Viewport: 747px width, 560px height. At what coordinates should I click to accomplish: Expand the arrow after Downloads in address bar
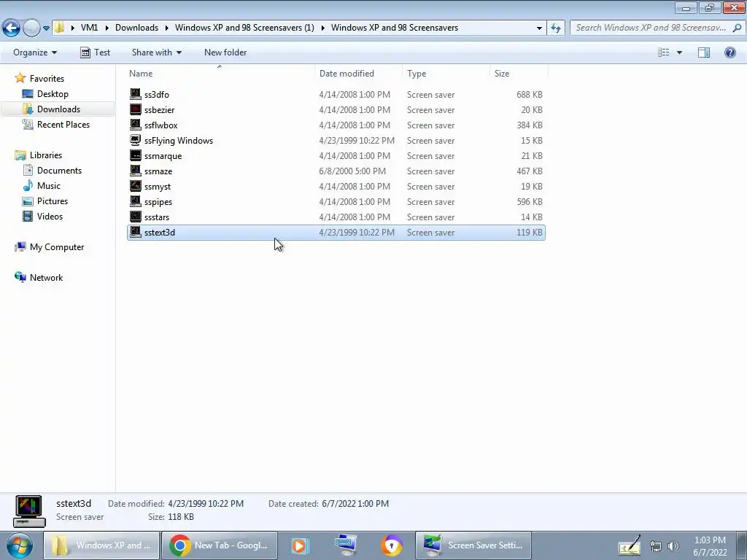coord(167,28)
